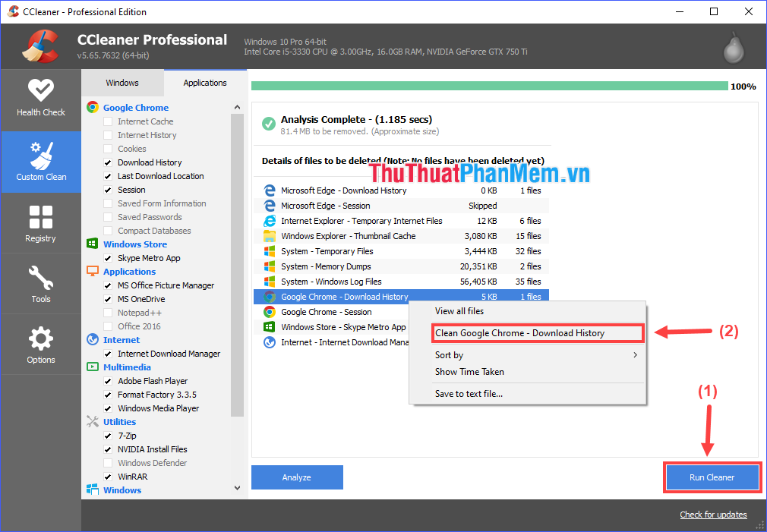Click the Windows category flag icon
767x532 pixels.
pyautogui.click(x=93, y=490)
